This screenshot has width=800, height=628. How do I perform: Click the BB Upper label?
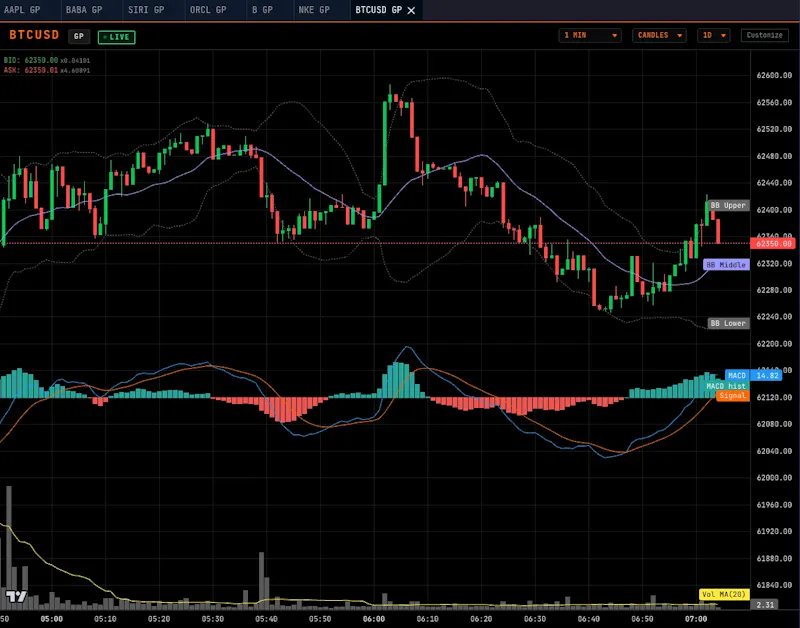pyautogui.click(x=728, y=206)
